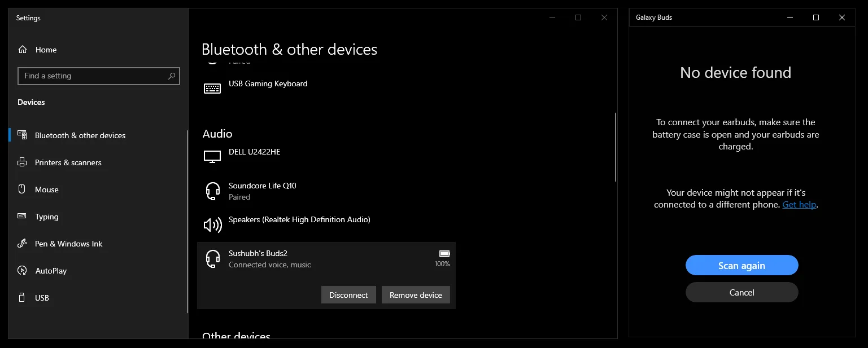Open USB settings page
This screenshot has width=868, height=348.
(x=98, y=298)
